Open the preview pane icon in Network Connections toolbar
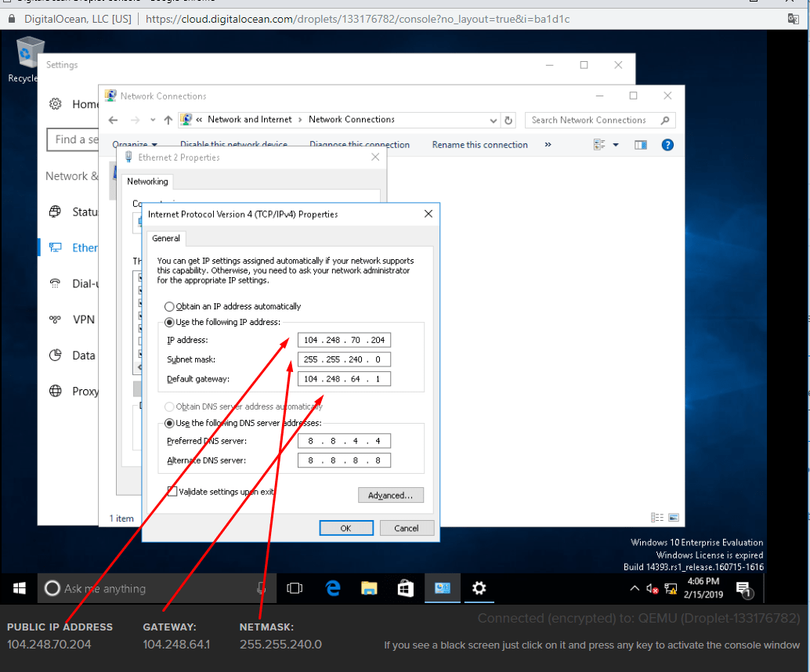The width and height of the screenshot is (810, 672). point(640,144)
